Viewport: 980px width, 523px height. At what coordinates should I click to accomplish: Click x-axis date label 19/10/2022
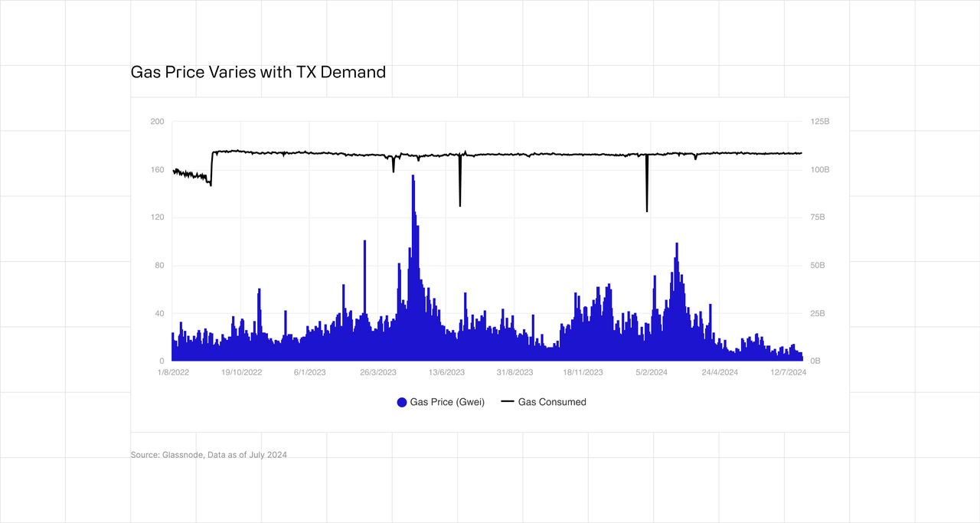242,372
